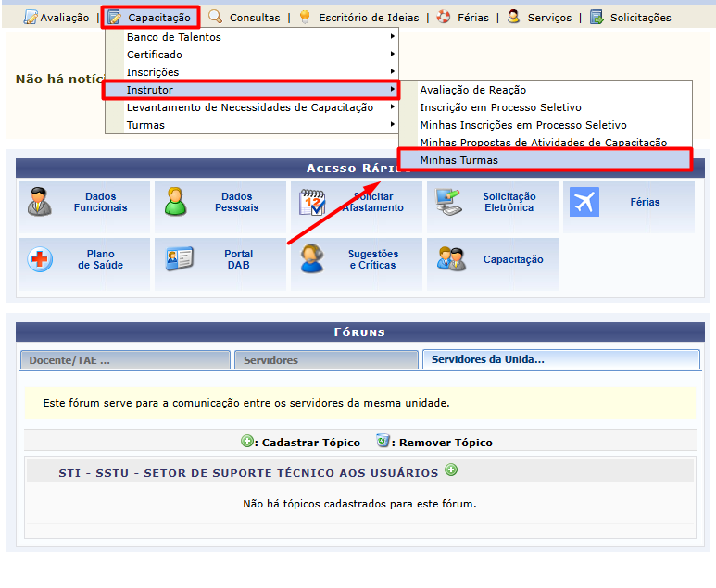Image resolution: width=716 pixels, height=588 pixels.
Task: Open the Serviços menu
Action: click(549, 18)
